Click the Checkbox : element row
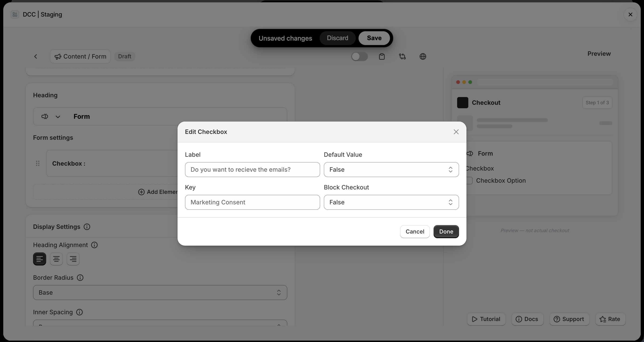Viewport: 644px width, 342px height. coord(112,164)
